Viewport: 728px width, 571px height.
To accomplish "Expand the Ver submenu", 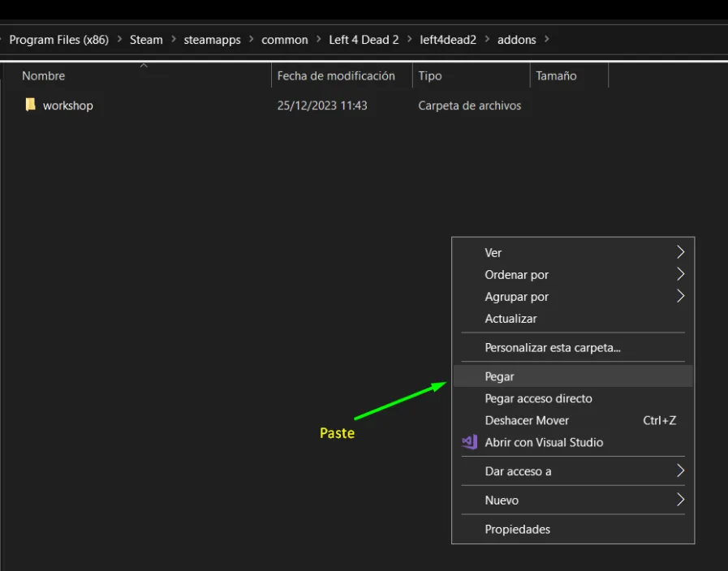I will [573, 252].
